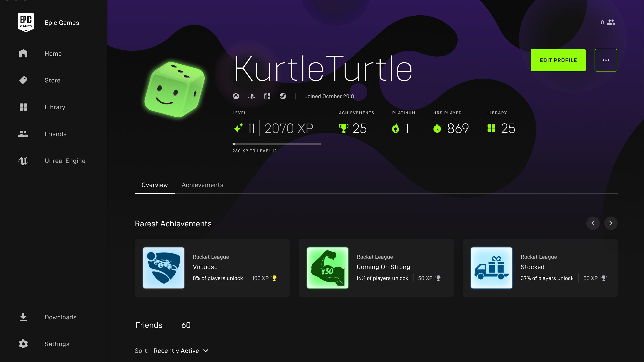Click the Edit Profile button
Screen dimensions: 644x362
point(558,60)
